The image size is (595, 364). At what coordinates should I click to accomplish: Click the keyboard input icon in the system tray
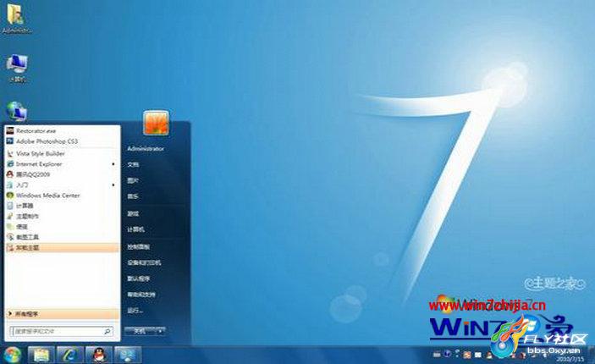(x=437, y=355)
